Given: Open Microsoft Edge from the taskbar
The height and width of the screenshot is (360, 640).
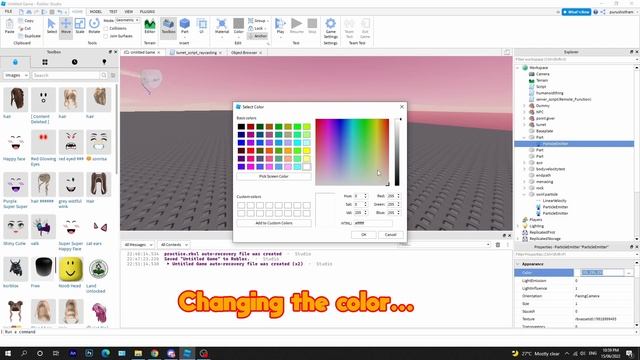Looking at the screenshot, I should pyautogui.click(x=106, y=353).
